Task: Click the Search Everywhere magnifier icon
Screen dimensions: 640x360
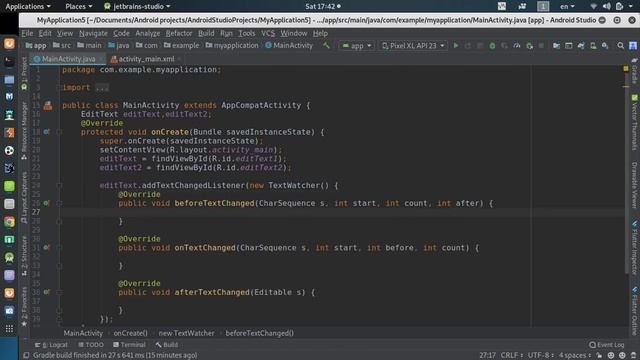Action: tap(620, 46)
